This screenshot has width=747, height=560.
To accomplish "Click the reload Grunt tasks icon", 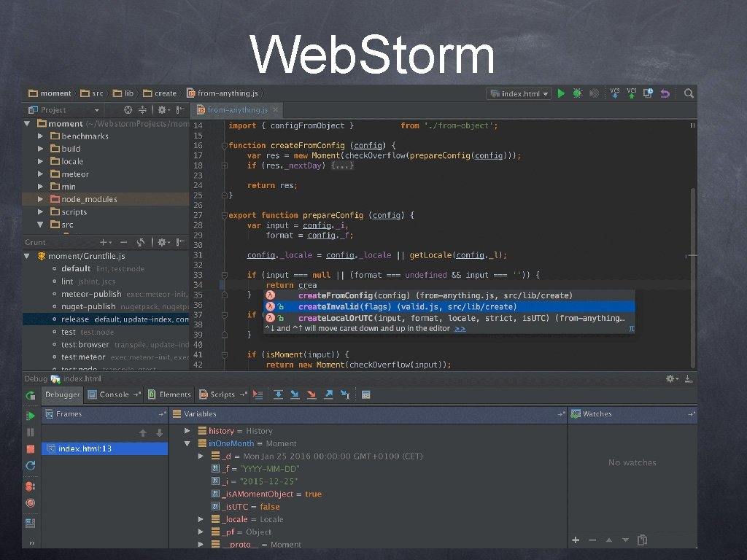I will 141,242.
